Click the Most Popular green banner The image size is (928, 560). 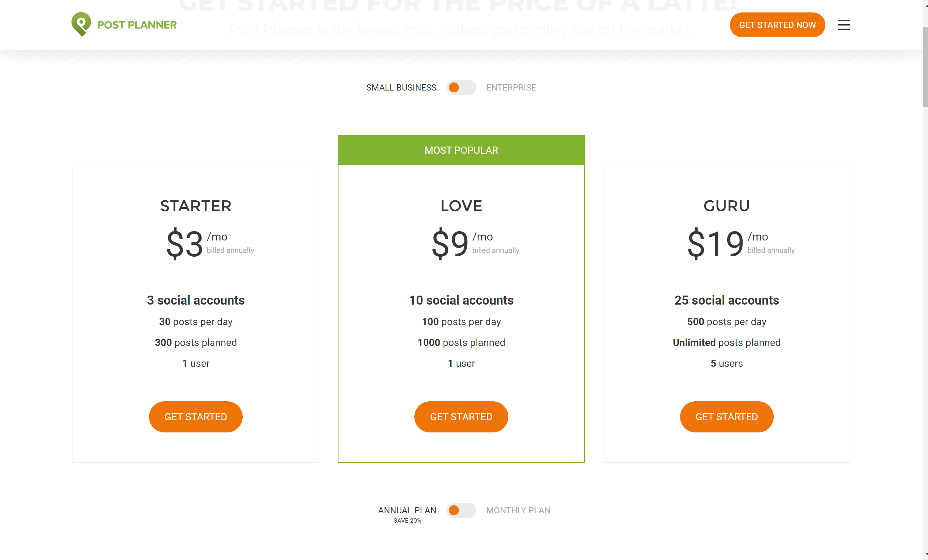(x=461, y=150)
